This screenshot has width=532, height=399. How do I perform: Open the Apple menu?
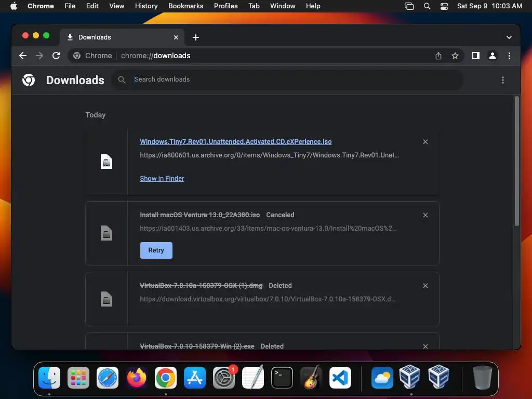tap(14, 6)
